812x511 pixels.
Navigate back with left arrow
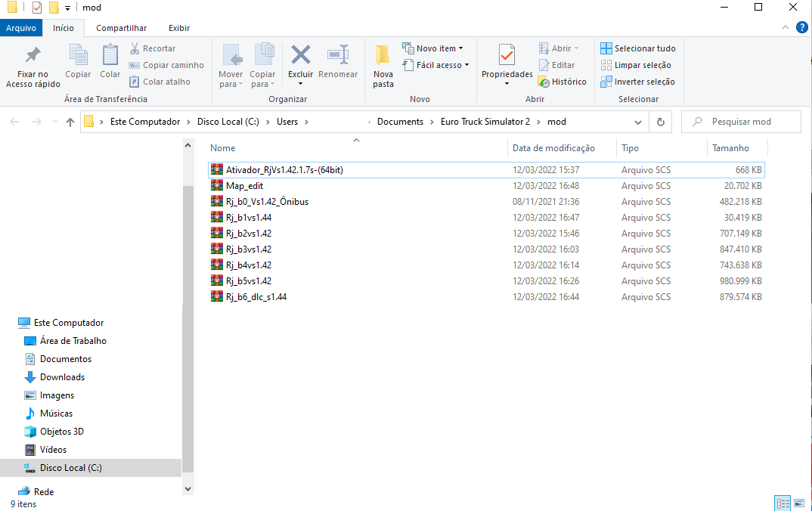pos(14,122)
